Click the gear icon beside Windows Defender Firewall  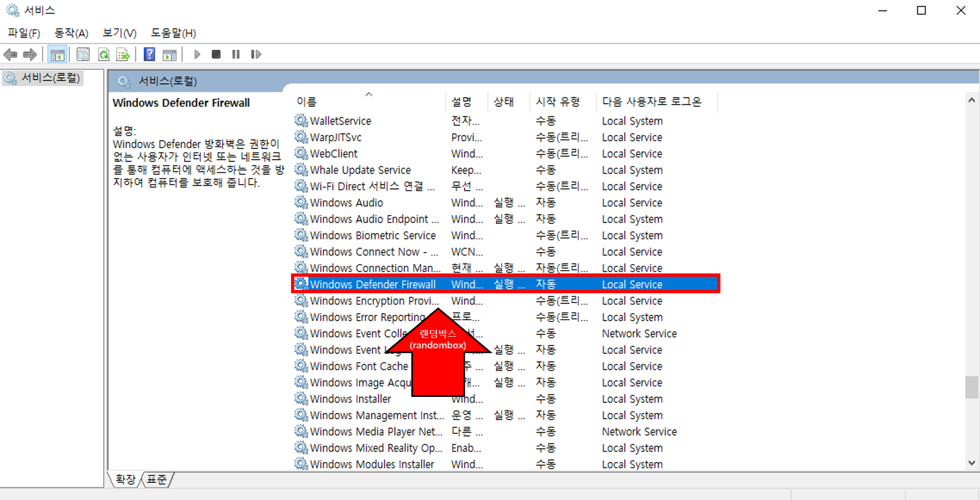pyautogui.click(x=301, y=284)
